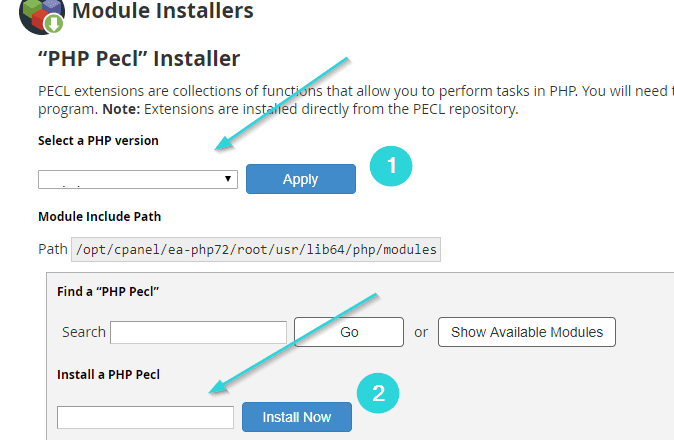Click the Module Include Path label

point(100,216)
